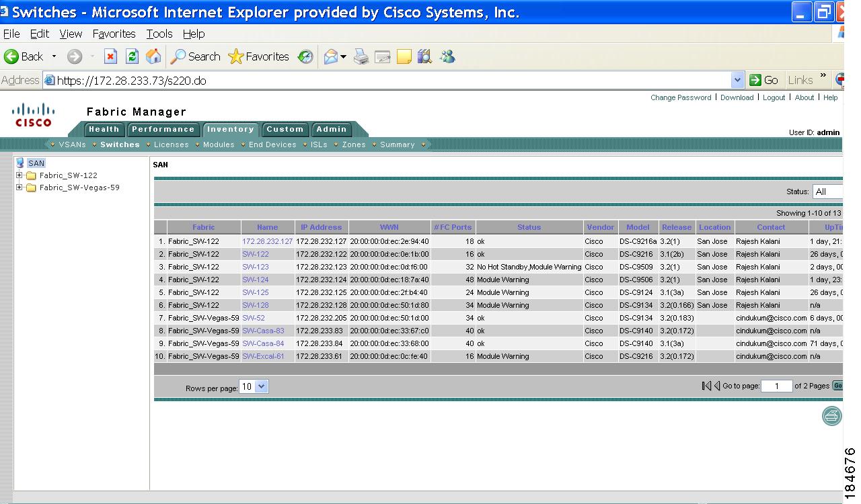Open the Zones subtab

354,144
